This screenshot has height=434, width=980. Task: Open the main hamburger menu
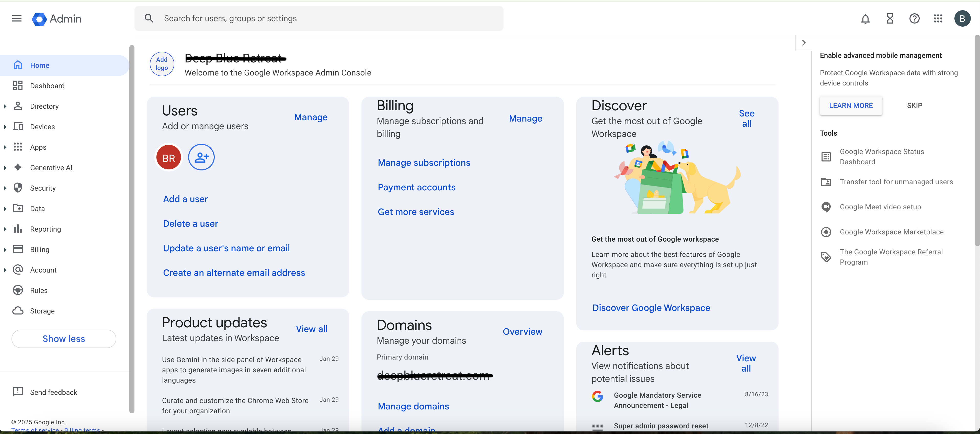17,19
